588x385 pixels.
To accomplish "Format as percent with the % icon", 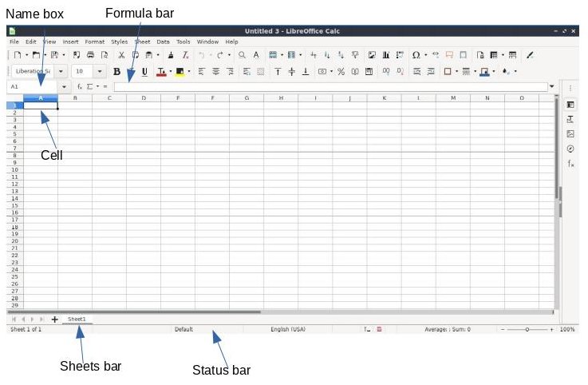I will pyautogui.click(x=341, y=71).
